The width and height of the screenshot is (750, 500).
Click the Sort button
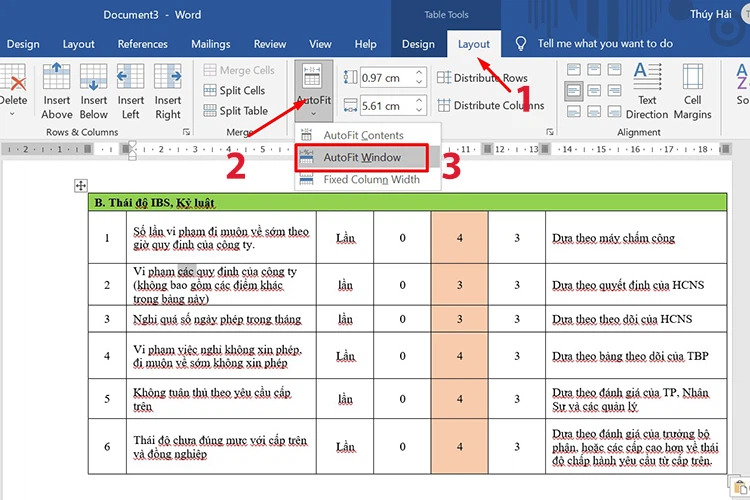[741, 85]
